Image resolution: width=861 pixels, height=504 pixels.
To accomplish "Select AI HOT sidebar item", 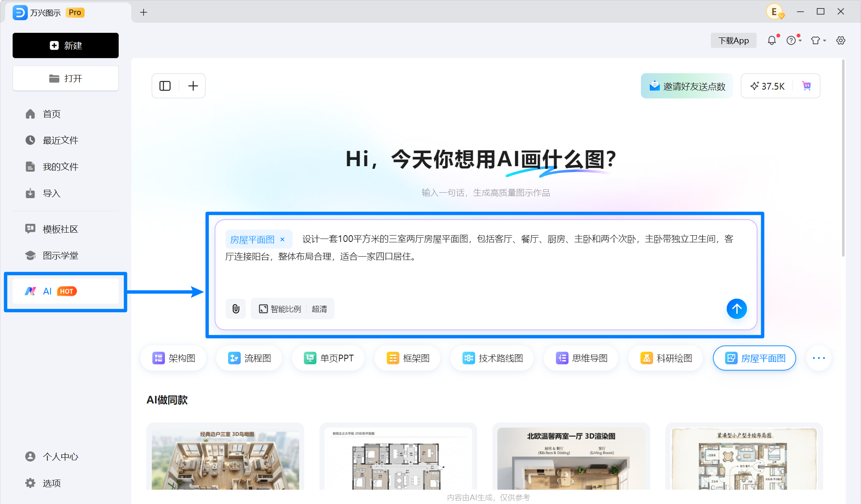I will (66, 291).
